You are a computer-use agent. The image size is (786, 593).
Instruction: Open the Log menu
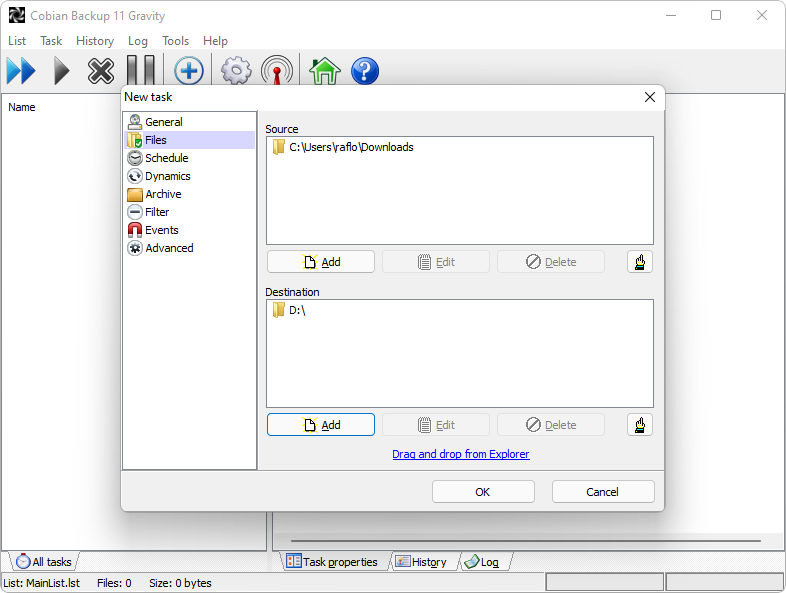[137, 41]
